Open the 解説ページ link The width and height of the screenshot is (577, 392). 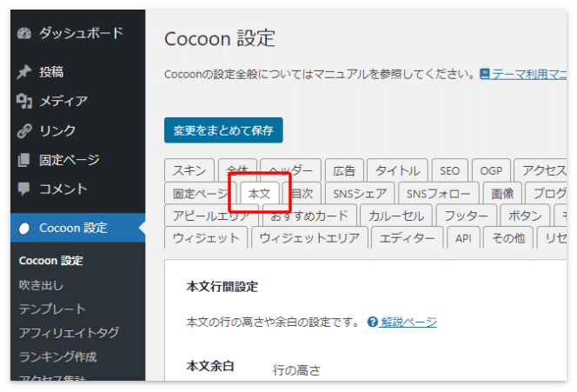[x=408, y=322]
